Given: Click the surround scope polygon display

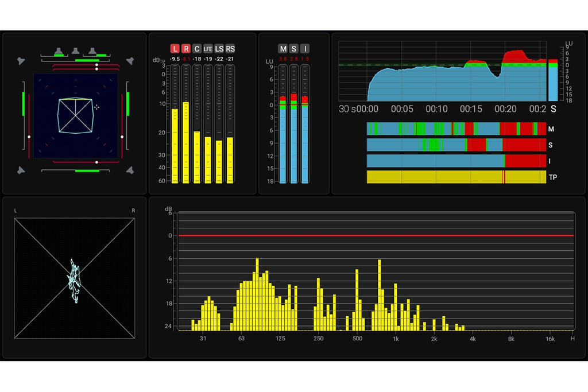Looking at the screenshot, I should click(x=75, y=115).
